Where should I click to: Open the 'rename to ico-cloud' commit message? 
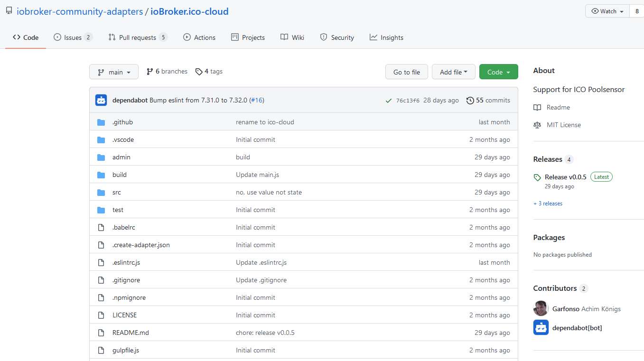click(265, 122)
